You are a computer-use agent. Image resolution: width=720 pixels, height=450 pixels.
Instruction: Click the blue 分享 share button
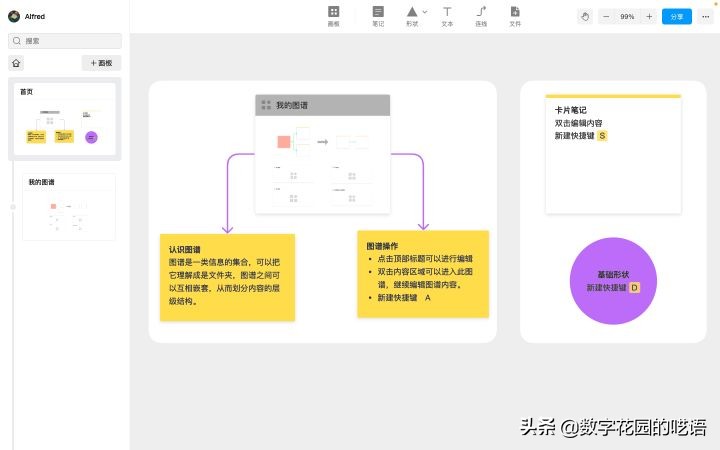(676, 17)
